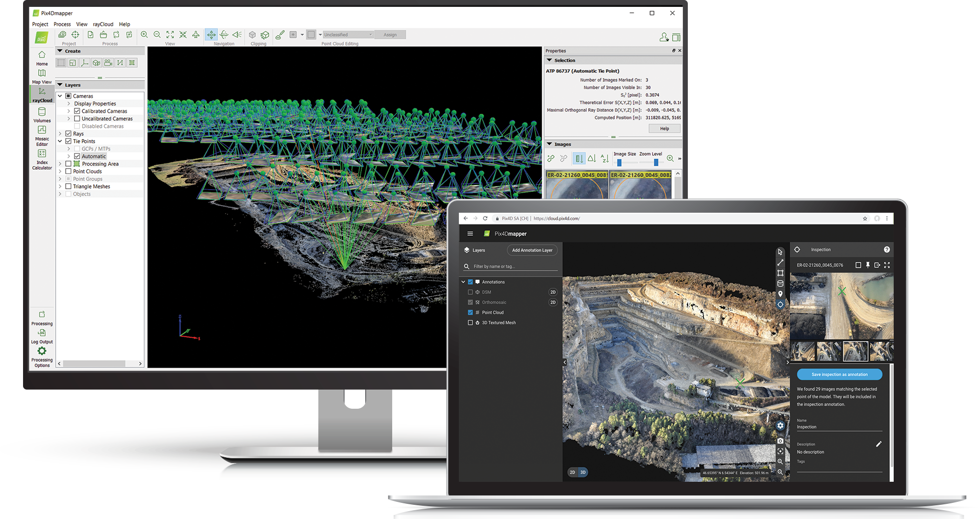
Task: Expand the Rays tree node
Action: coord(60,134)
